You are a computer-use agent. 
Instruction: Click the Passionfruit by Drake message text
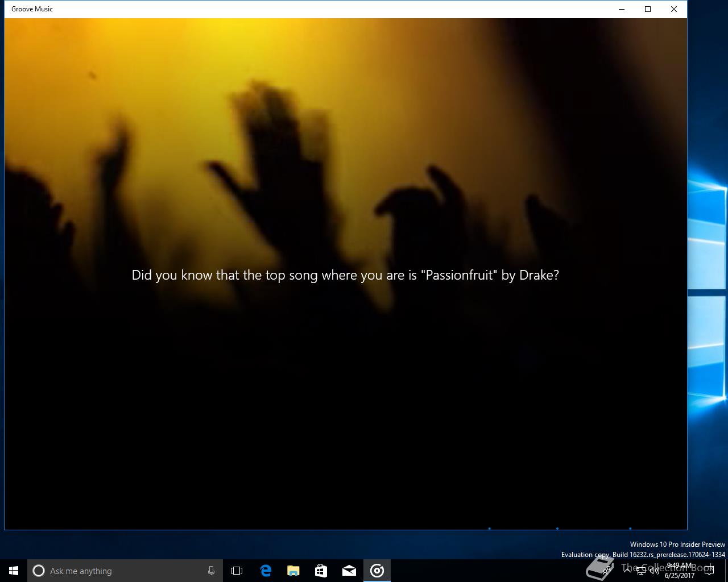coord(345,275)
